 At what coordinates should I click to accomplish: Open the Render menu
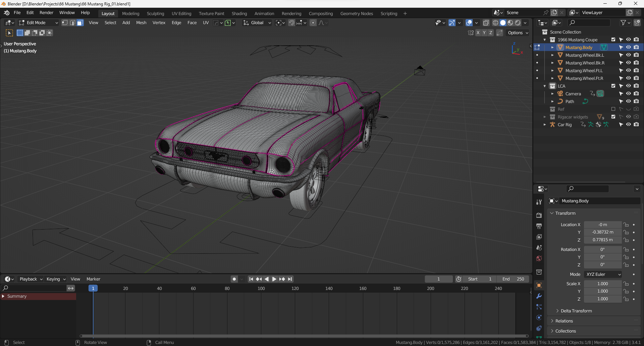point(46,13)
